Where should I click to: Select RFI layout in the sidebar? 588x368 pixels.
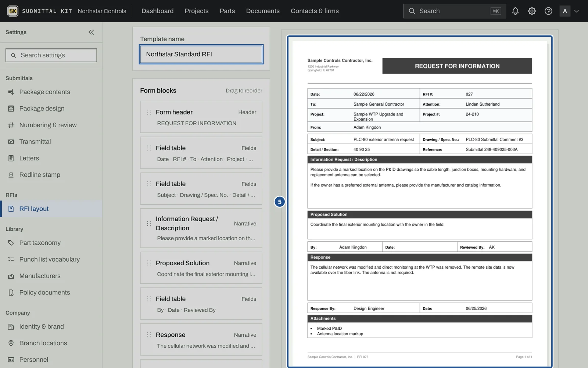tap(51, 209)
